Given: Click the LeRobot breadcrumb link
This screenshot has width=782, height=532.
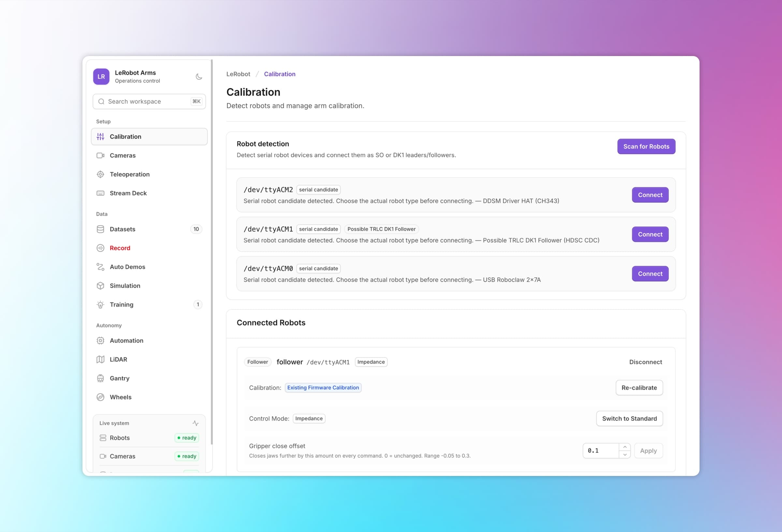Looking at the screenshot, I should [238, 74].
